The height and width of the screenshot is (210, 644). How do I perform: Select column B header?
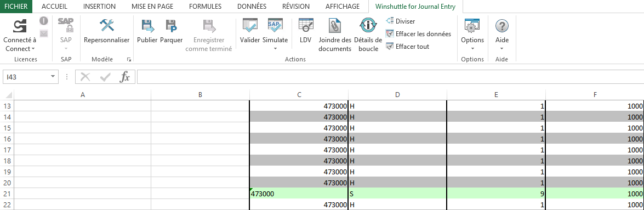[200, 95]
